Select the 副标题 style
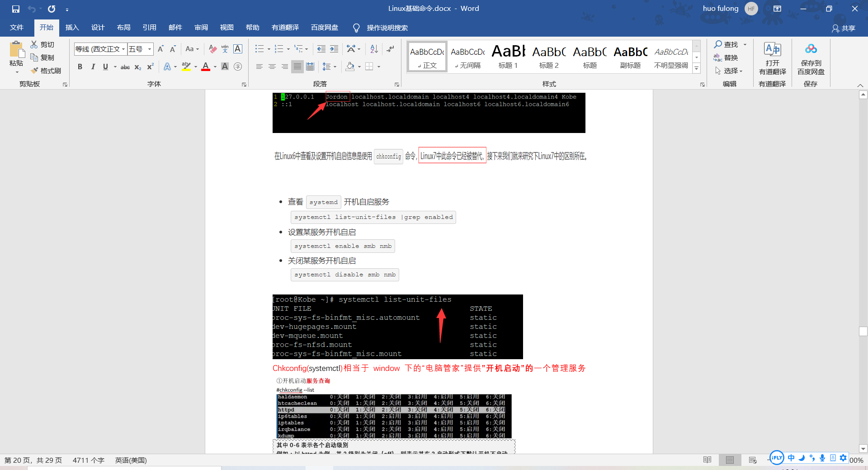This screenshot has height=470, width=868. tap(630, 57)
